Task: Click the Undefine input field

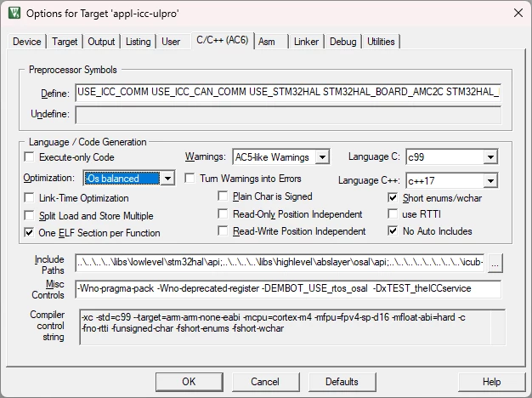Action: (288, 115)
